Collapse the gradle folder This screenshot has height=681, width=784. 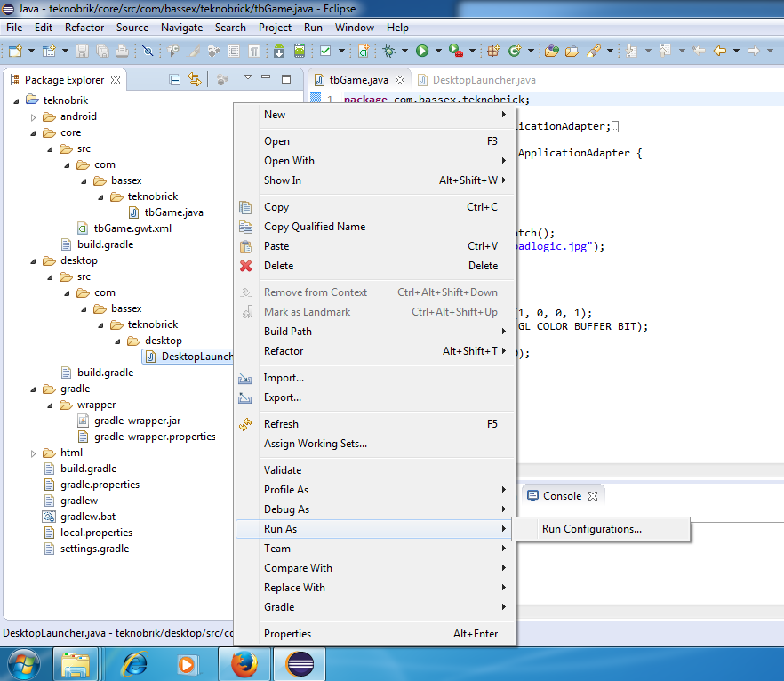coord(33,389)
